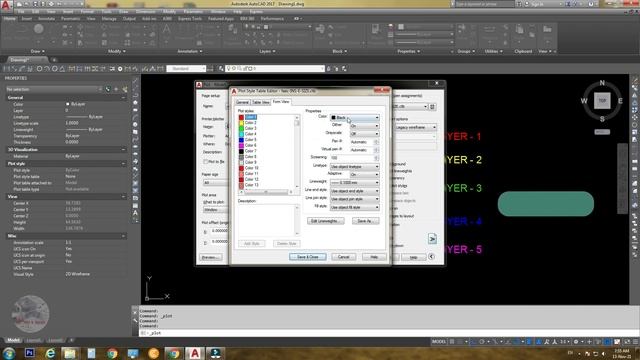Collapse the General section in Properties palette
The image size is (640, 360).
pyautogui.click(x=123, y=98)
